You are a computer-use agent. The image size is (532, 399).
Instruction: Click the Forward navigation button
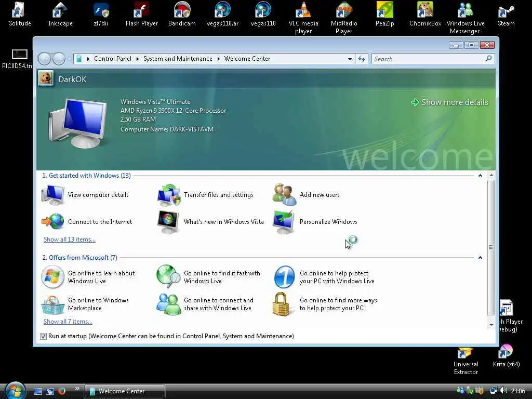[59, 59]
